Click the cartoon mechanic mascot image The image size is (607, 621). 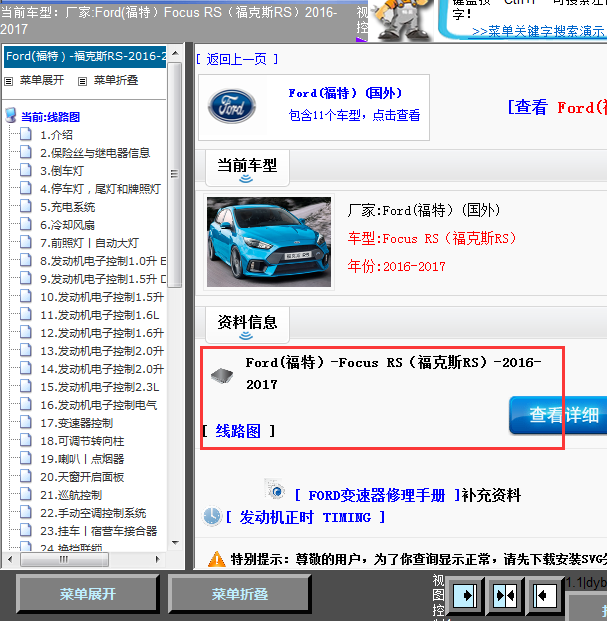tap(401, 20)
